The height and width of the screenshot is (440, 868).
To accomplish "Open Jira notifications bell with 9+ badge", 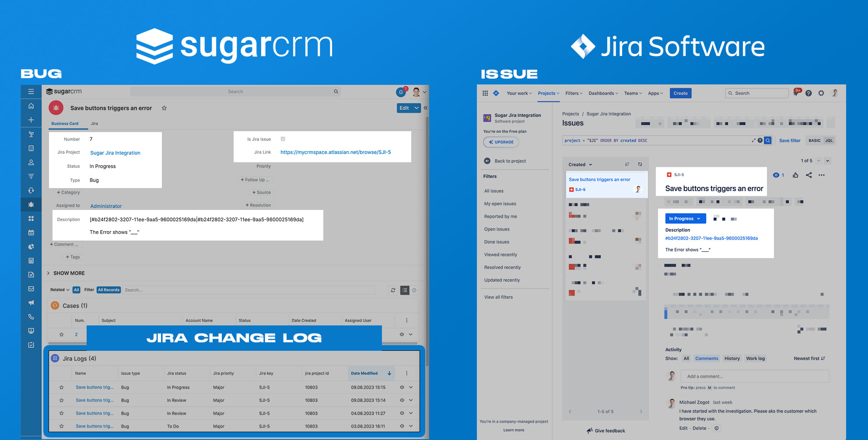I will [x=796, y=93].
